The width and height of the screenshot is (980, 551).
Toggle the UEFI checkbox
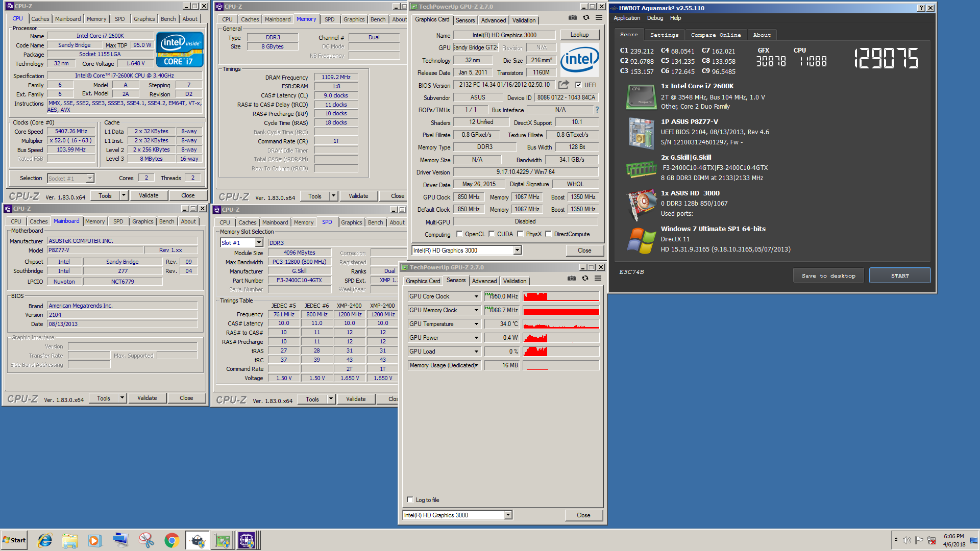[578, 85]
